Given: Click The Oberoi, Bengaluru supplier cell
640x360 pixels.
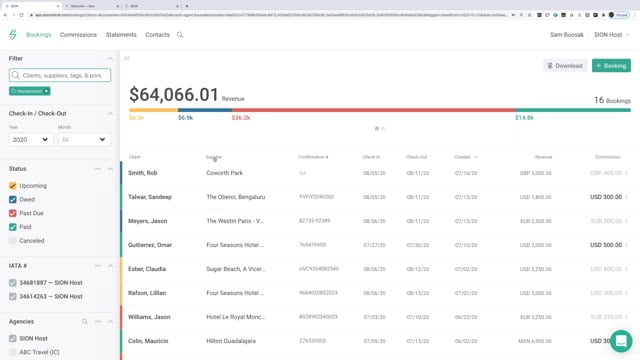Looking at the screenshot, I should click(x=236, y=197).
